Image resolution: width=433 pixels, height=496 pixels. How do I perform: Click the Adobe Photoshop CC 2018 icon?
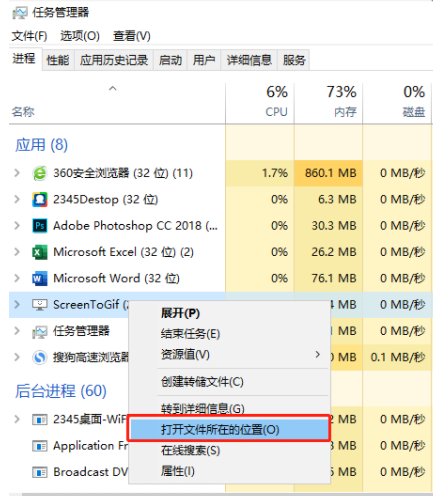[40, 226]
